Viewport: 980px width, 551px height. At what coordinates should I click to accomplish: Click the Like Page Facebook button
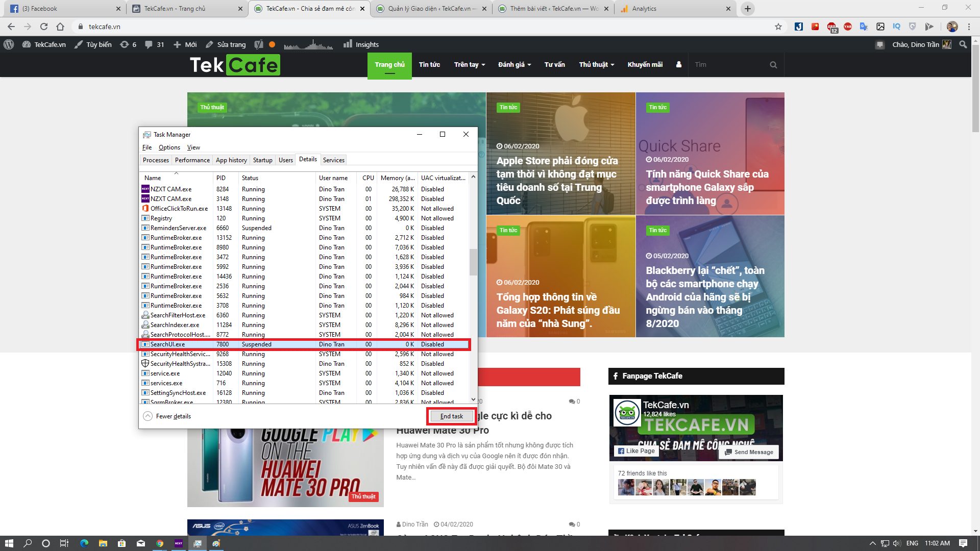(636, 451)
